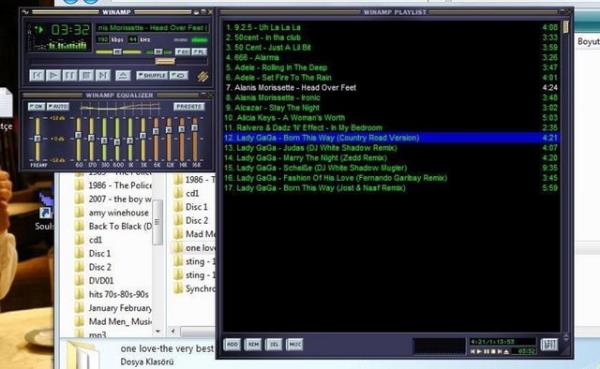Select Alicia Keys - A Woman's Worth
Viewport: 600px width, 369px height.
coord(391,118)
